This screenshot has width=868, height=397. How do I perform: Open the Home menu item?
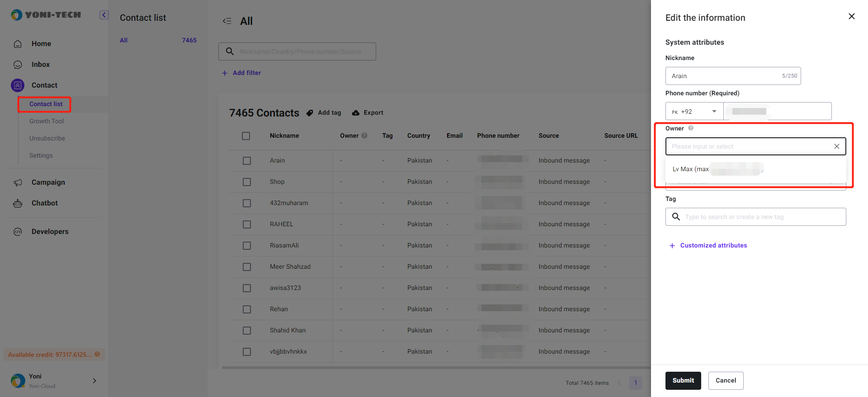pos(41,44)
